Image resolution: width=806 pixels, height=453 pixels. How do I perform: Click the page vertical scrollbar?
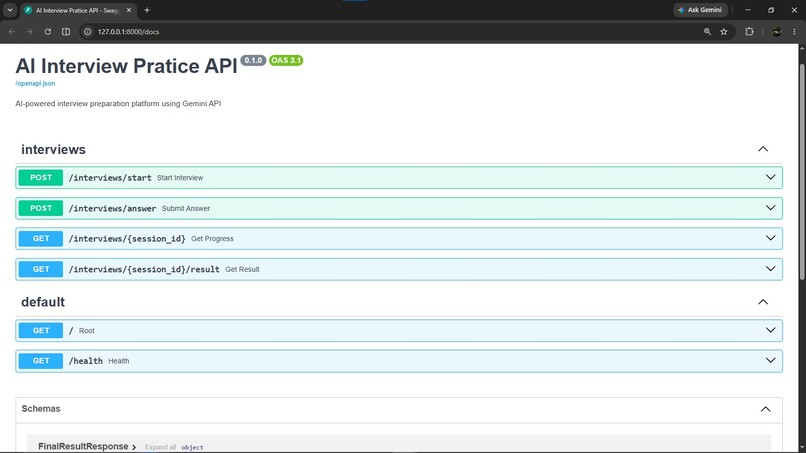coord(802,172)
